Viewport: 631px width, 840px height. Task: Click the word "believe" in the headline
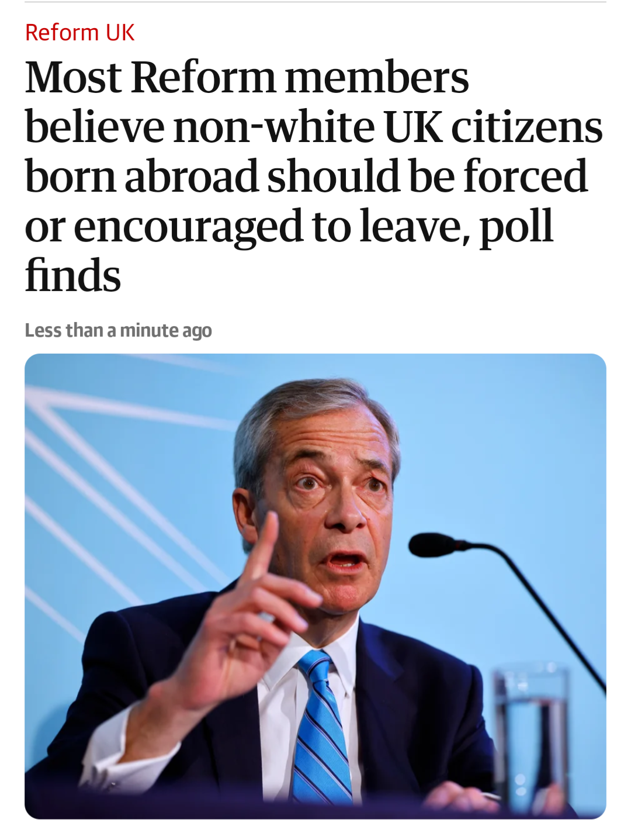tap(95, 127)
